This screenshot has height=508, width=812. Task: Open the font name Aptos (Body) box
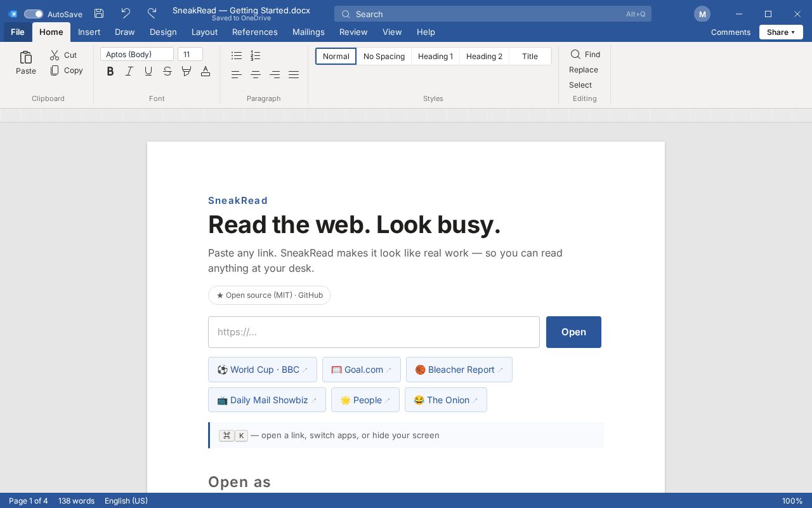[137, 55]
